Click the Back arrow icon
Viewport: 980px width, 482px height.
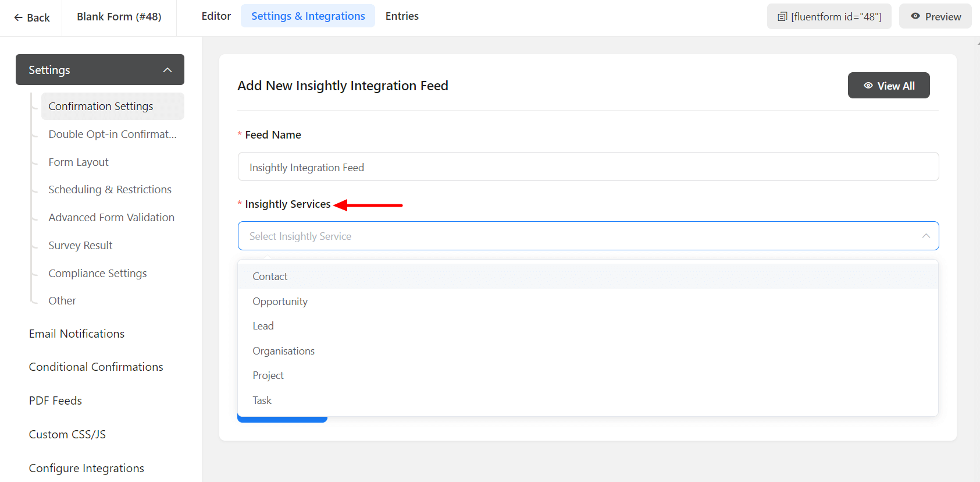18,17
